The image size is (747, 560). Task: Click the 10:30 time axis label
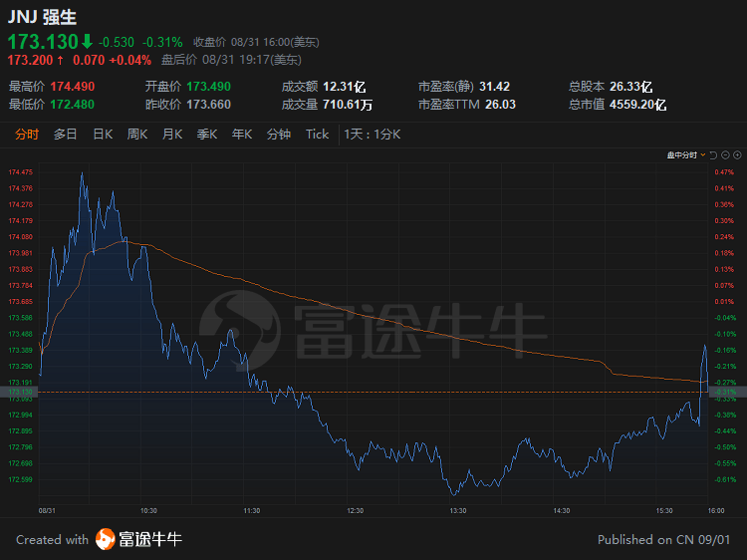[148, 510]
